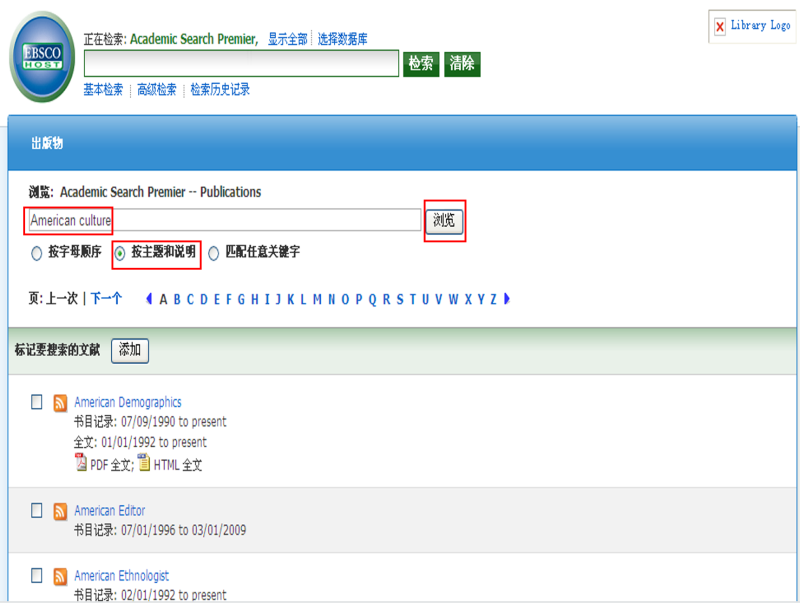Click the 添加 button
The image size is (800, 603).
coord(130,350)
